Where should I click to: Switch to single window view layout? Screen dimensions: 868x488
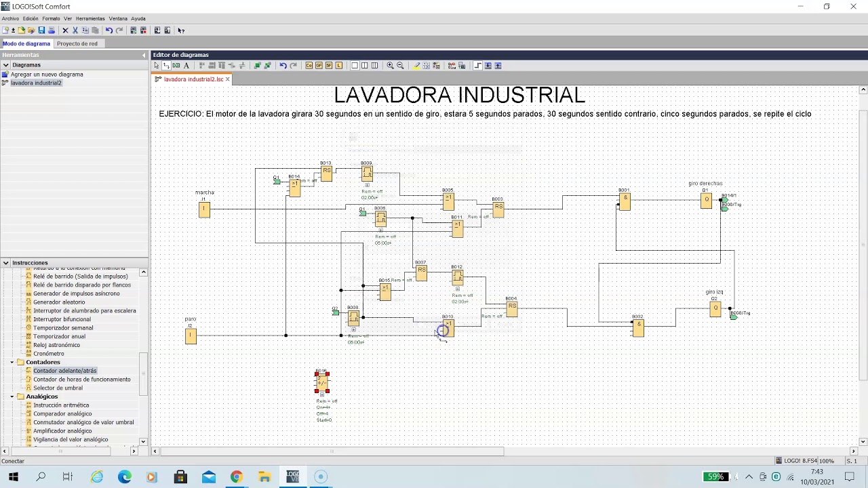[x=355, y=66]
